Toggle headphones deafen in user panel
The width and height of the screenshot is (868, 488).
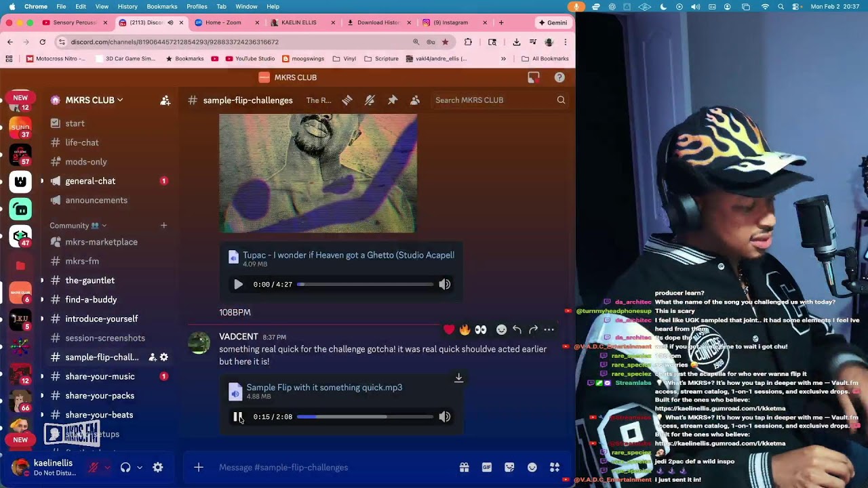click(x=125, y=468)
